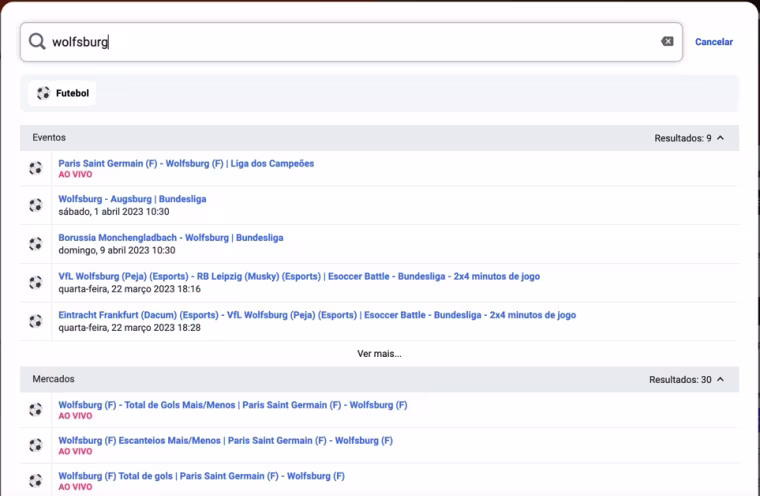
Task: Click the Eventos section header label
Action: coord(49,138)
